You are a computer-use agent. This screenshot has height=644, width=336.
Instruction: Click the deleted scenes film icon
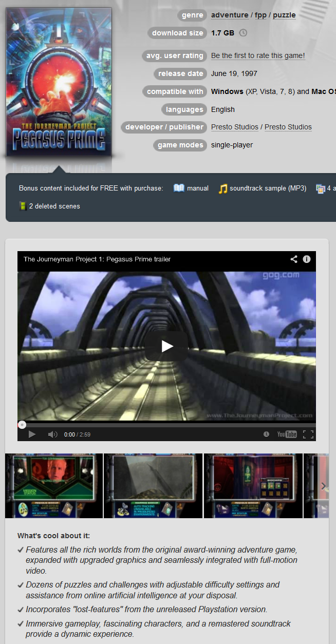pos(23,206)
